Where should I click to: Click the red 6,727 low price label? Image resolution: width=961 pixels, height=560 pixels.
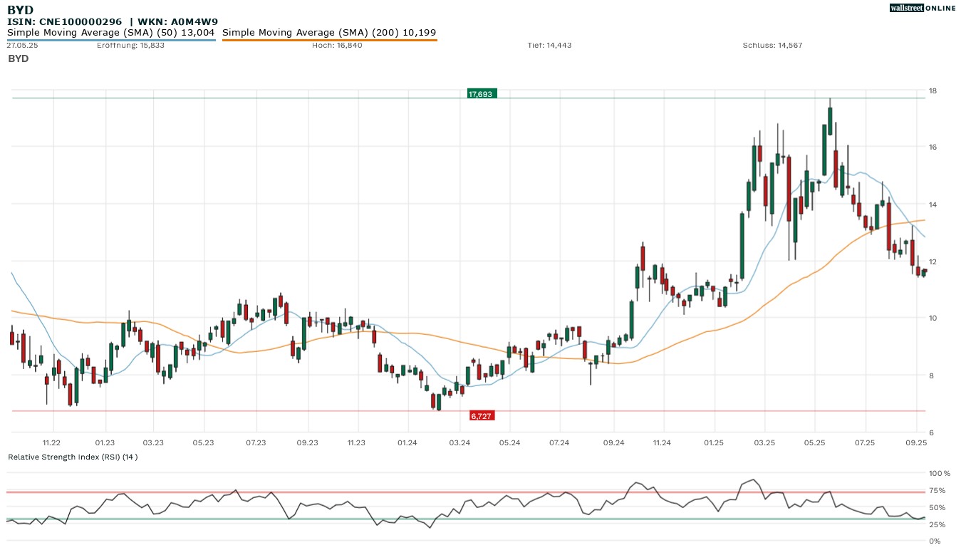click(482, 415)
